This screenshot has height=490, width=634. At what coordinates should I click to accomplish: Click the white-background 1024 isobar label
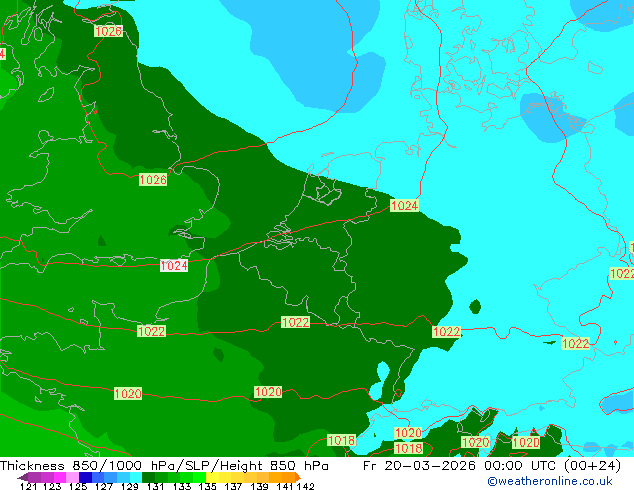(174, 266)
